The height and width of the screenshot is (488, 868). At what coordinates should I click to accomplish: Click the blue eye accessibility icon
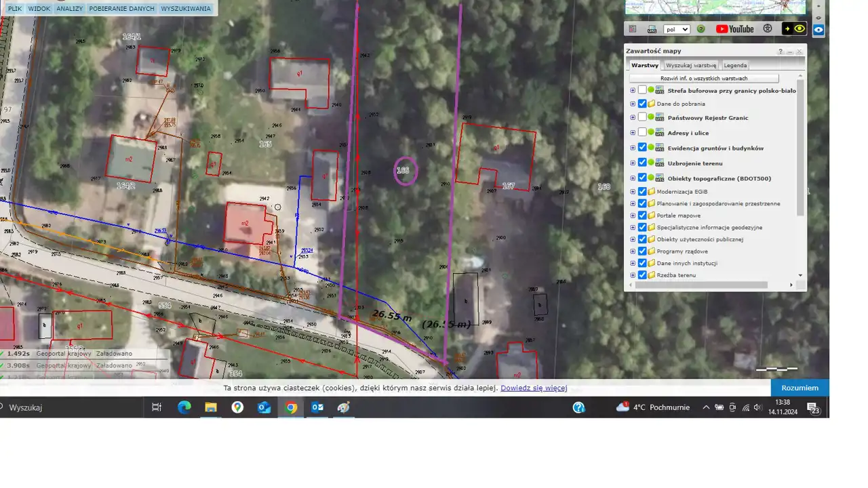819,30
